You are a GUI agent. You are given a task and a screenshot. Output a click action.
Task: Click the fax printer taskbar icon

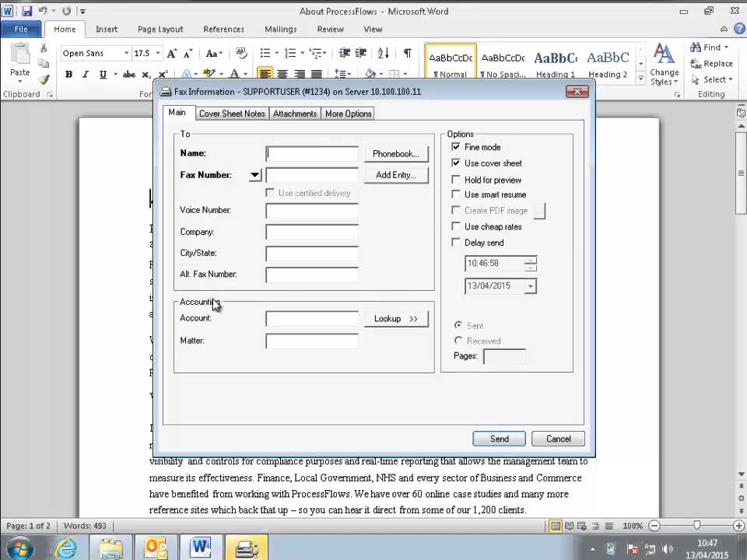(x=246, y=548)
